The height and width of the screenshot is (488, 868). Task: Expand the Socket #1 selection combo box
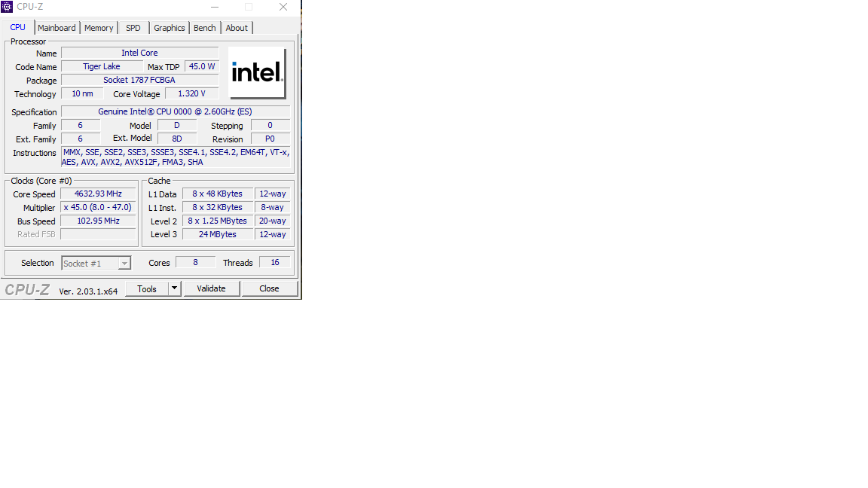pos(96,264)
